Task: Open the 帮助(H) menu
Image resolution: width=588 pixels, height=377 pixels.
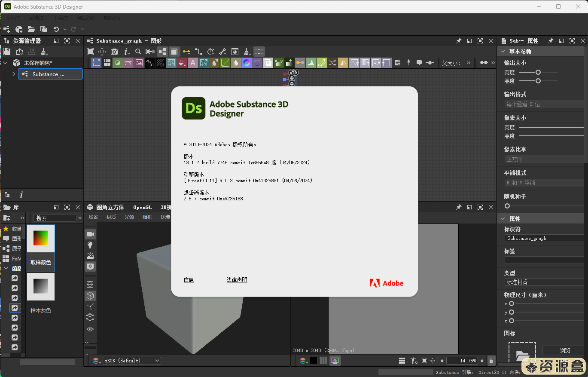Action: [112, 18]
